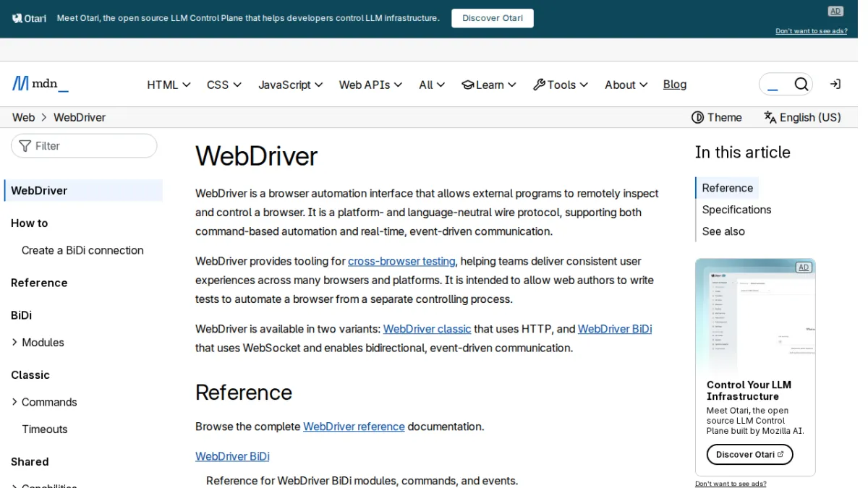Image resolution: width=868 pixels, height=488 pixels.
Task: Click the WebDriver breadcrumb
Action: pyautogui.click(x=80, y=117)
